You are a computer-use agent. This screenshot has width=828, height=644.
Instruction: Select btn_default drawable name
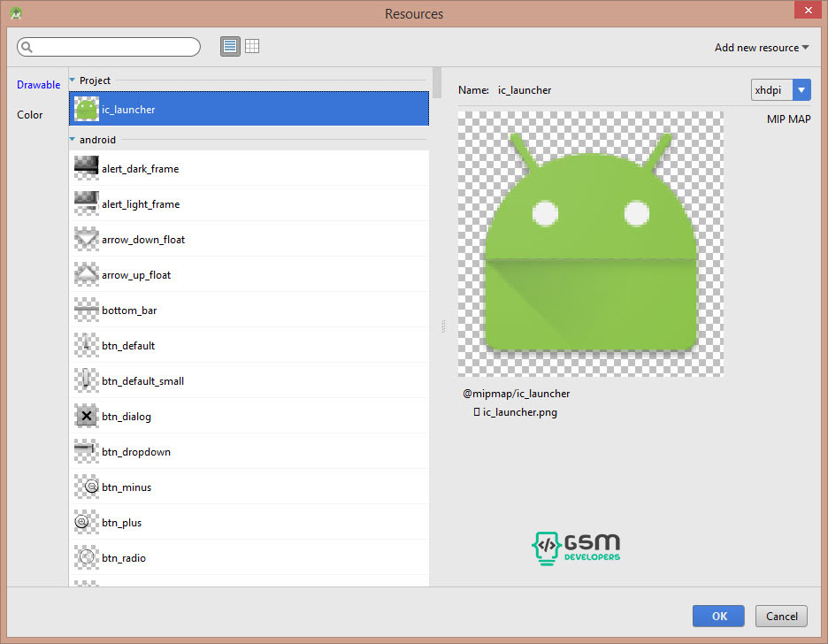128,346
